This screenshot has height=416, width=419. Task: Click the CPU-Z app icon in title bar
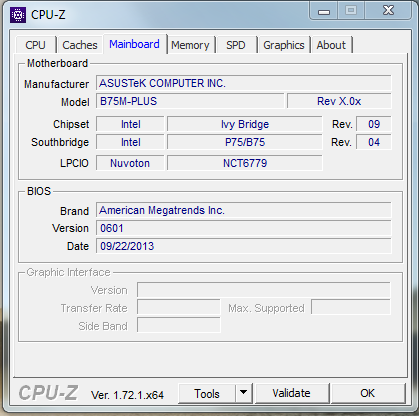point(18,15)
